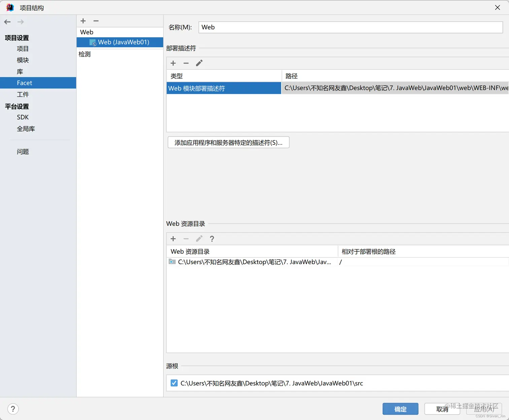This screenshot has width=509, height=420.
Task: Click the folder icon in resource directory row
Action: [x=172, y=262]
